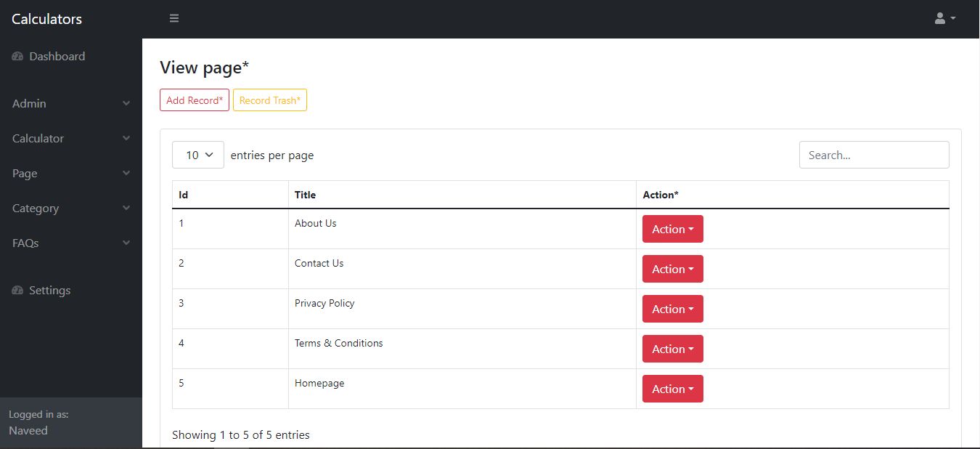Open the Record Trash button
980x449 pixels.
[x=270, y=100]
